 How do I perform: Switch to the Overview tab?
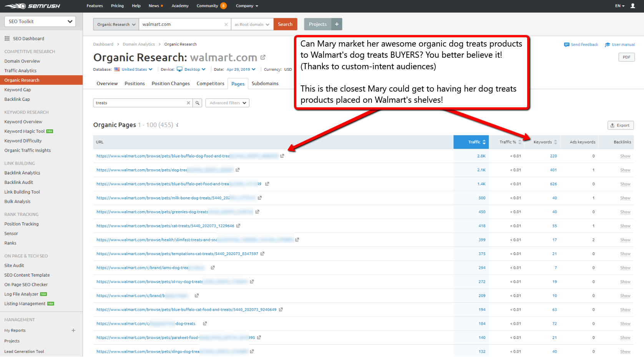tap(107, 83)
